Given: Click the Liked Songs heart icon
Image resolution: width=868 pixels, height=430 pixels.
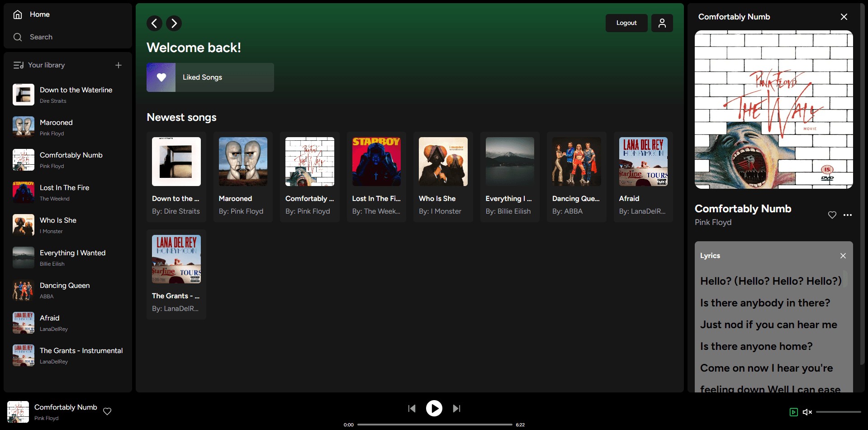Looking at the screenshot, I should (161, 77).
